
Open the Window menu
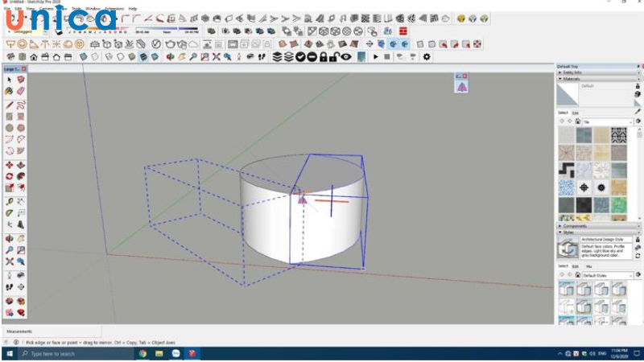[x=93, y=9]
